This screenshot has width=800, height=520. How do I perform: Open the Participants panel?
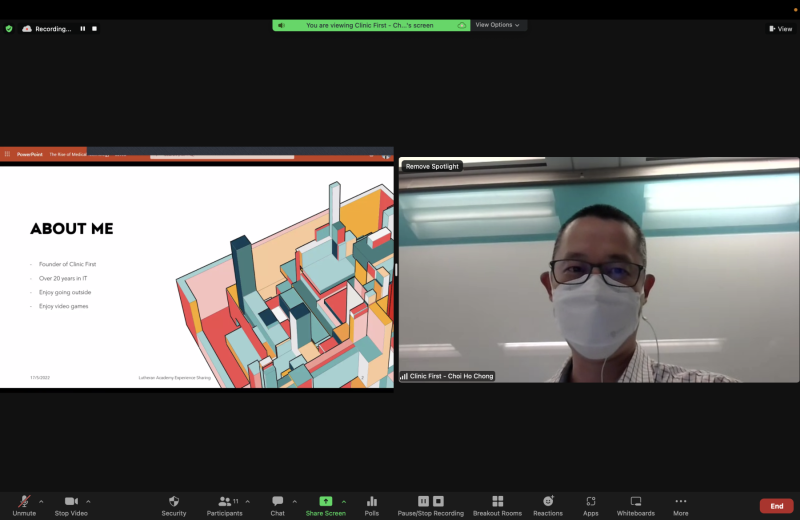(224, 506)
